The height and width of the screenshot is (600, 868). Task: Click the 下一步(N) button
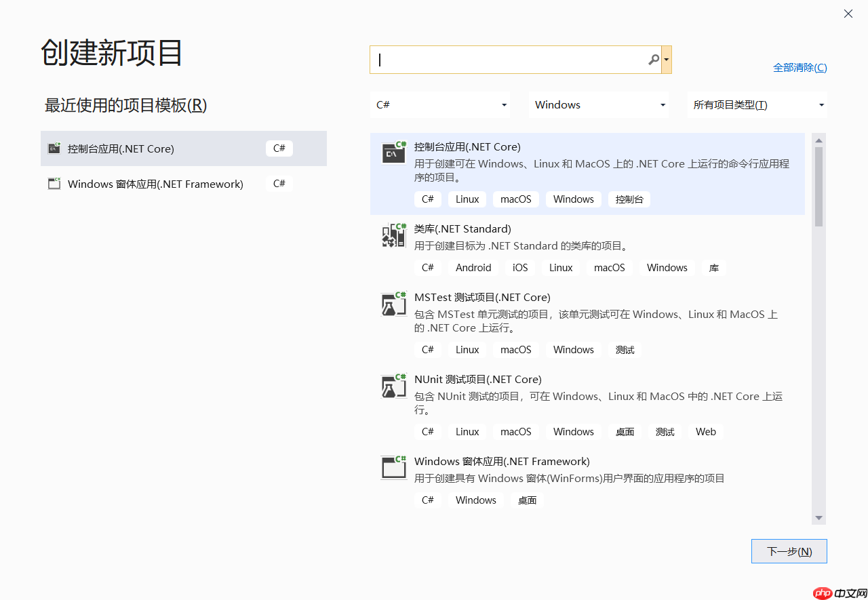click(x=789, y=551)
